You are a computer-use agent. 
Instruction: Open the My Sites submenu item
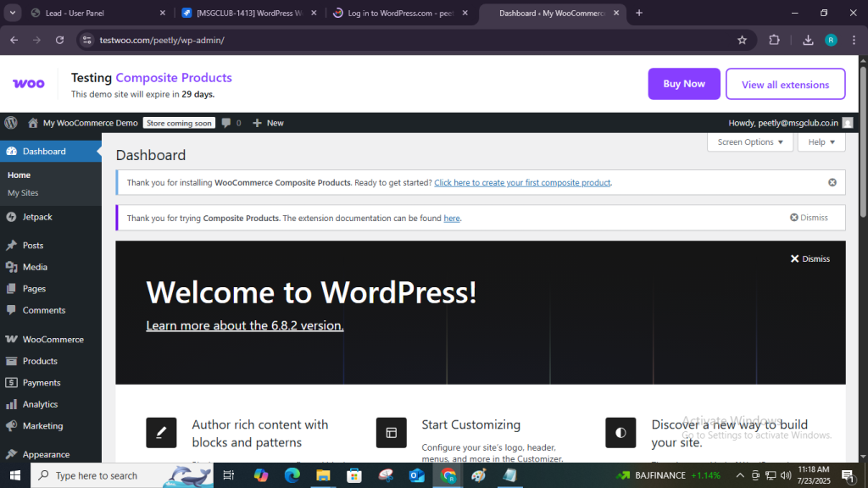23,192
